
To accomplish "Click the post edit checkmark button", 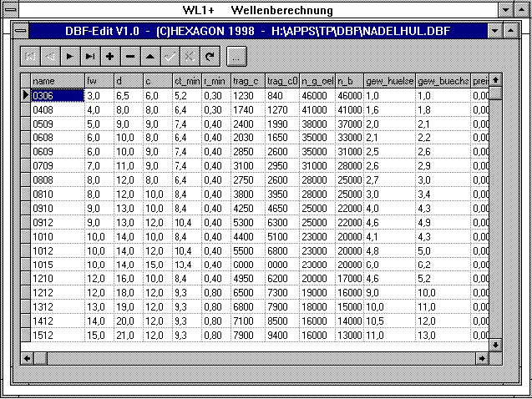I will point(169,57).
